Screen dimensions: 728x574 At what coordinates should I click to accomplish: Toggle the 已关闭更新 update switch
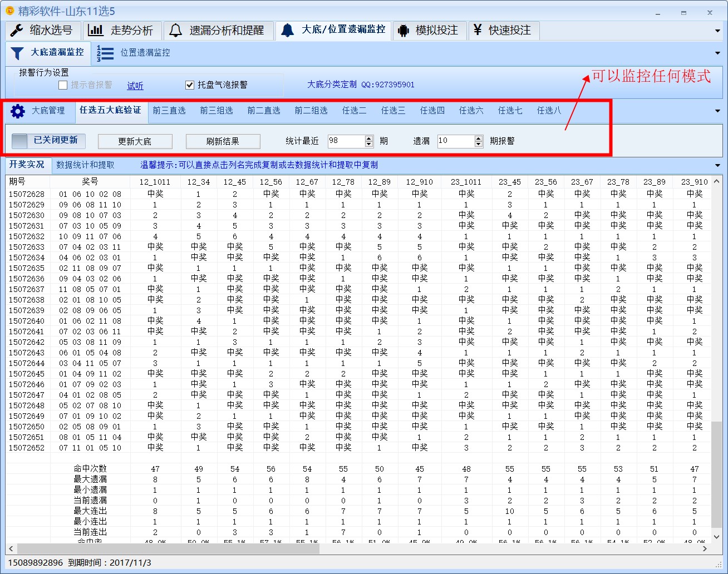(47, 141)
